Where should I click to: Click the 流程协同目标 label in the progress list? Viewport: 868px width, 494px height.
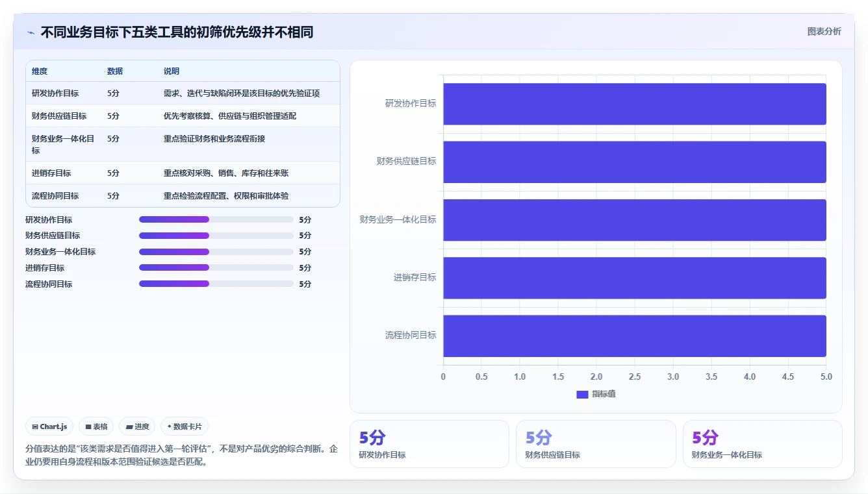coord(49,284)
